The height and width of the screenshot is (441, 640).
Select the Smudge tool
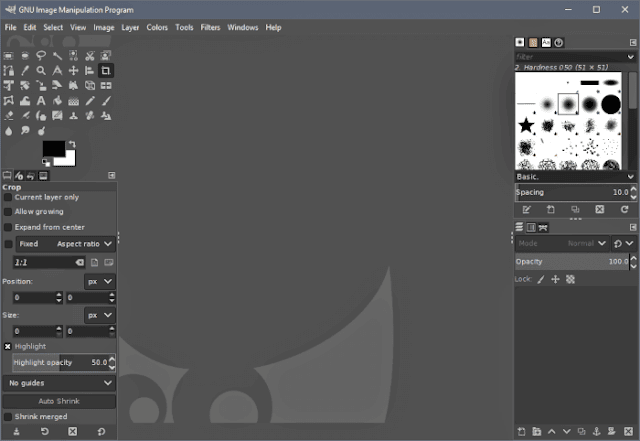(x=25, y=131)
